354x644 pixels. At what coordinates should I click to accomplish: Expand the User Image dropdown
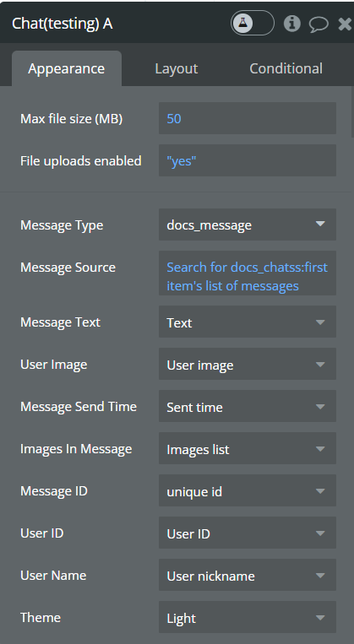[x=248, y=365]
